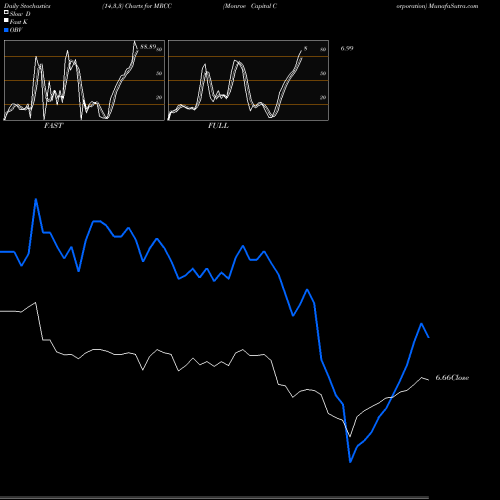Click the '(Monroe Capital C' title text
500x500 pixels.
click(x=250, y=6)
